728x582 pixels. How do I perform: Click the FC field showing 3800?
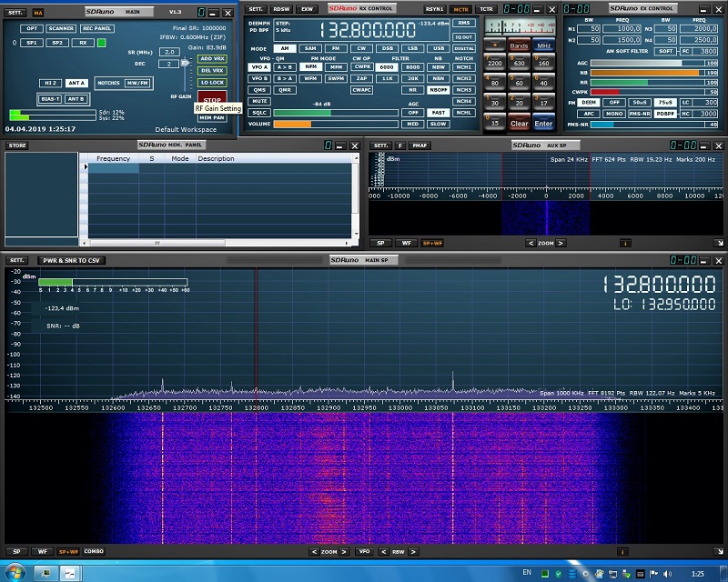point(704,52)
